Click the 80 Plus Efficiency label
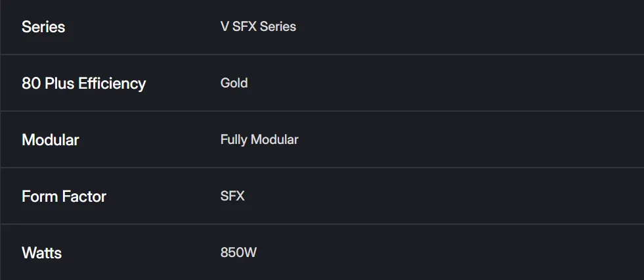Screen dimensions: 644x280 (x=83, y=83)
